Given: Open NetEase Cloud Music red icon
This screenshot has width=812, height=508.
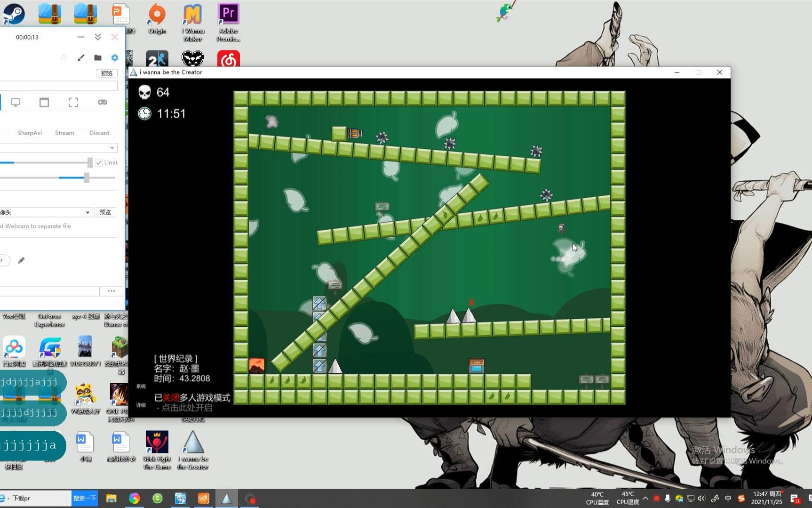Looking at the screenshot, I should click(x=229, y=59).
